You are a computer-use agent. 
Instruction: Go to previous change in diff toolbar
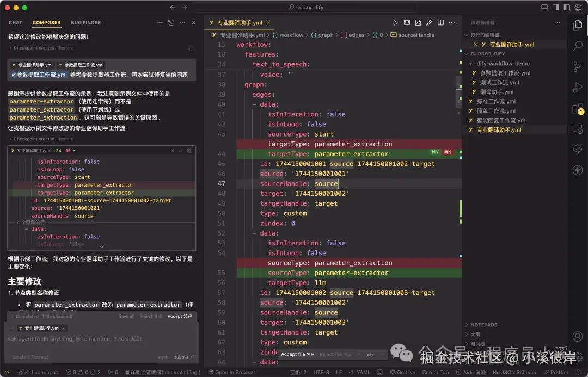point(359,354)
